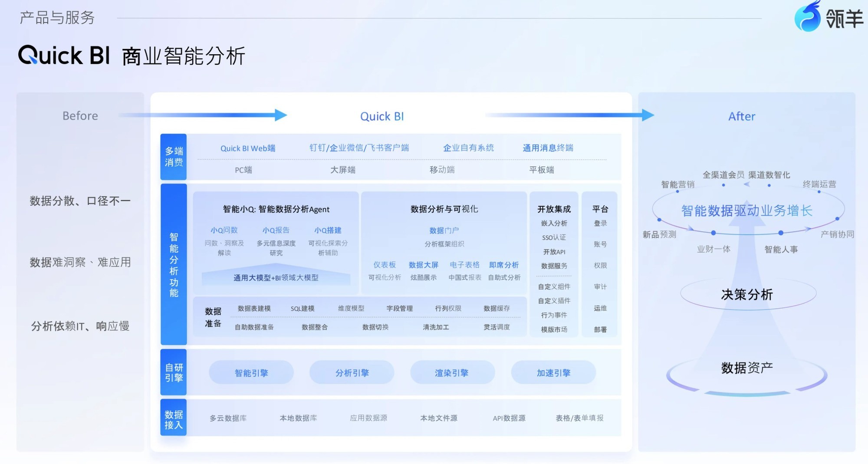Screen dimensions: 868x464
Task: Click the API数据源 source
Action: (x=509, y=418)
